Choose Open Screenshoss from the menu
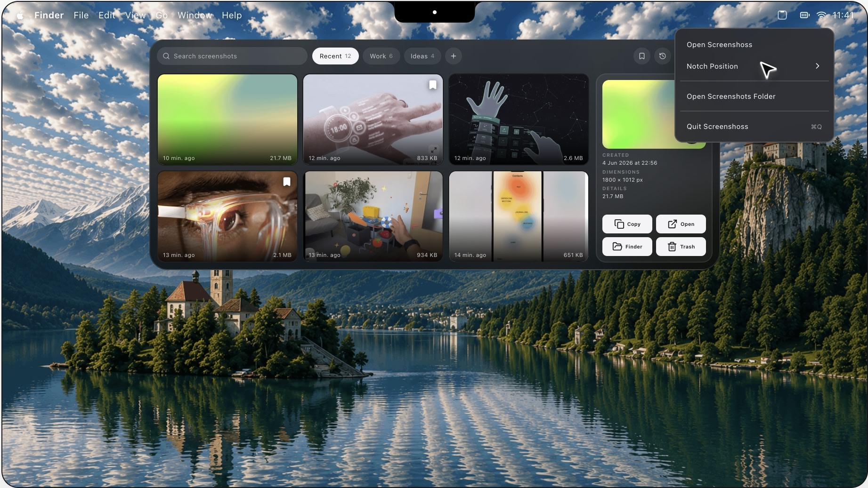868x488 pixels. (x=754, y=45)
